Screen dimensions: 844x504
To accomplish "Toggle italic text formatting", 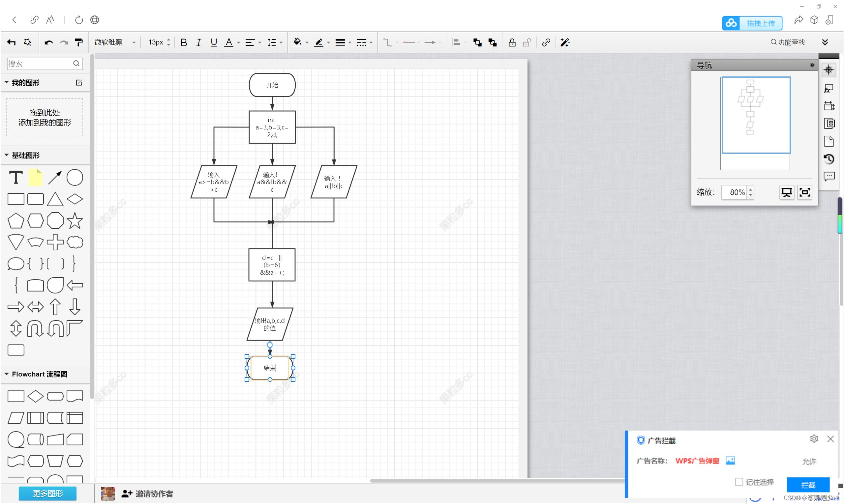I will (x=198, y=42).
